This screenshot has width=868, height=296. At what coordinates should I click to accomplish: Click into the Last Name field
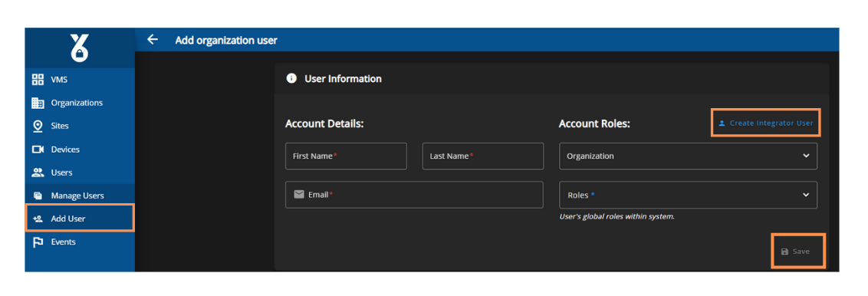(483, 156)
